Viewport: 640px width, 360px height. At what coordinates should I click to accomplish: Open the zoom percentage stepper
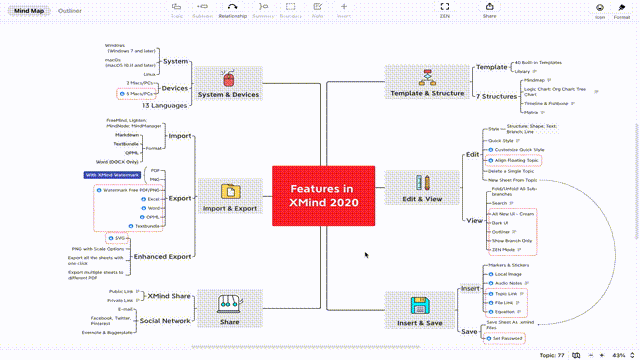point(632,355)
